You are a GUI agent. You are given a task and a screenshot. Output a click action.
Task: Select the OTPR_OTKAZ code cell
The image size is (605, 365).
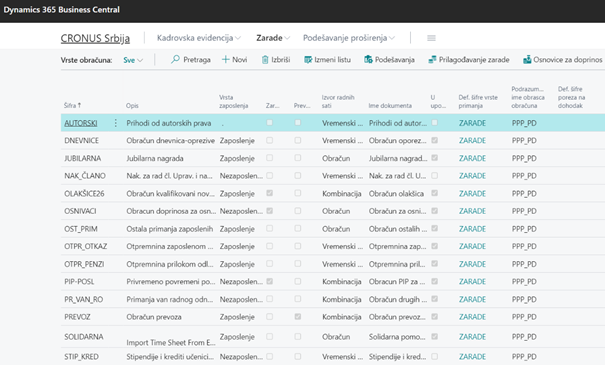(x=86, y=246)
